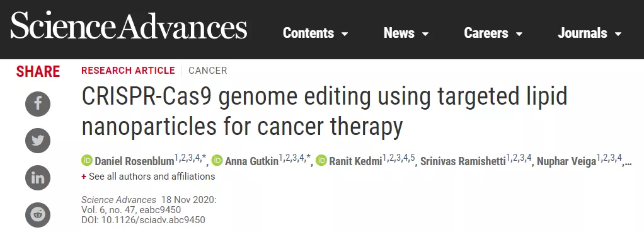Expand the News dropdown menu

406,33
